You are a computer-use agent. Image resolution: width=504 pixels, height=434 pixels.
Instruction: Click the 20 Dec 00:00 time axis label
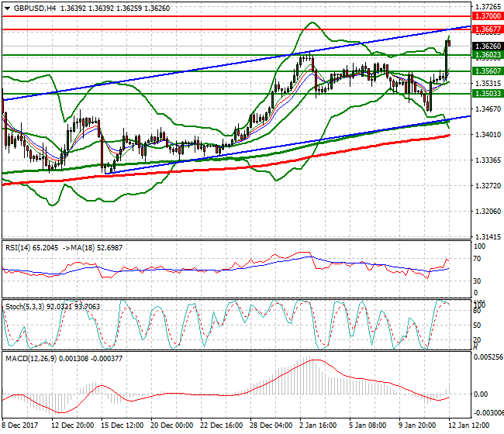(x=172, y=425)
